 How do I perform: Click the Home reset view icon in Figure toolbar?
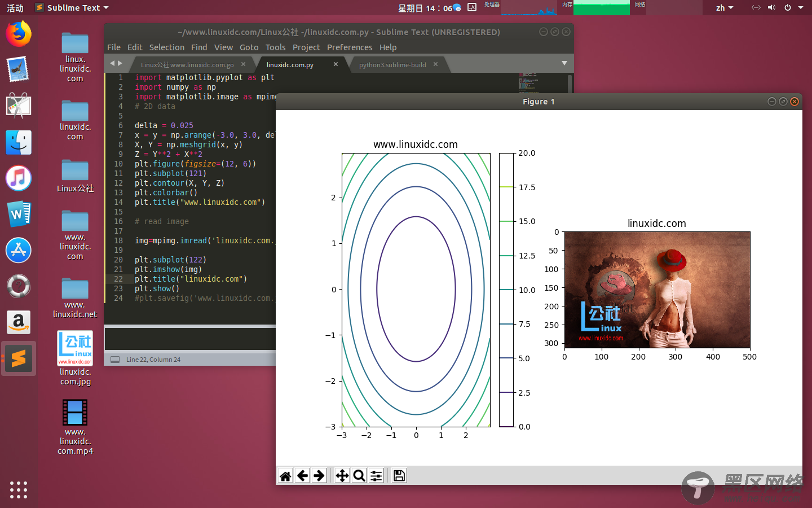tap(286, 476)
